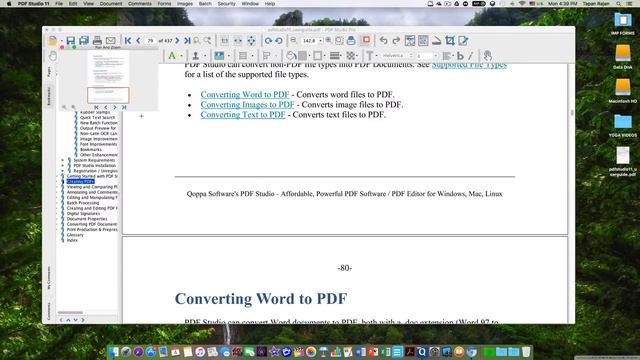
Task: Follow the Converting Word to PDF link
Action: tap(244, 94)
